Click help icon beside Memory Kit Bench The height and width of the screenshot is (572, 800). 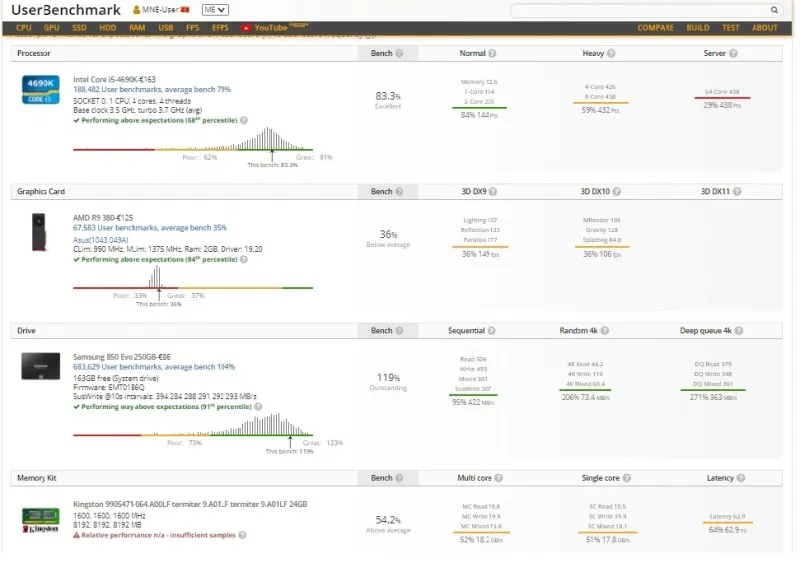click(399, 478)
